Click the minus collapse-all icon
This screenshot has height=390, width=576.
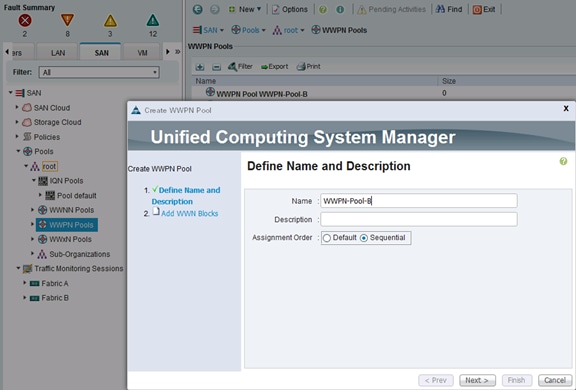tap(217, 67)
